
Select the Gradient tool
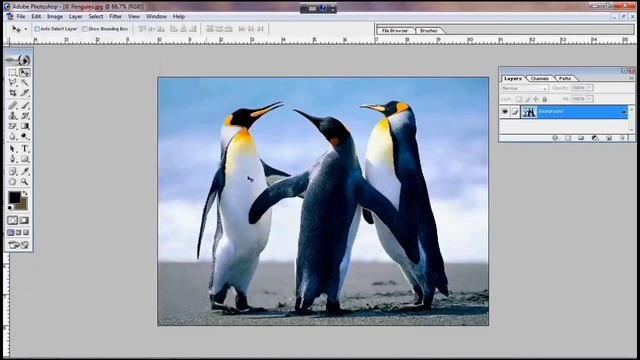(25, 126)
